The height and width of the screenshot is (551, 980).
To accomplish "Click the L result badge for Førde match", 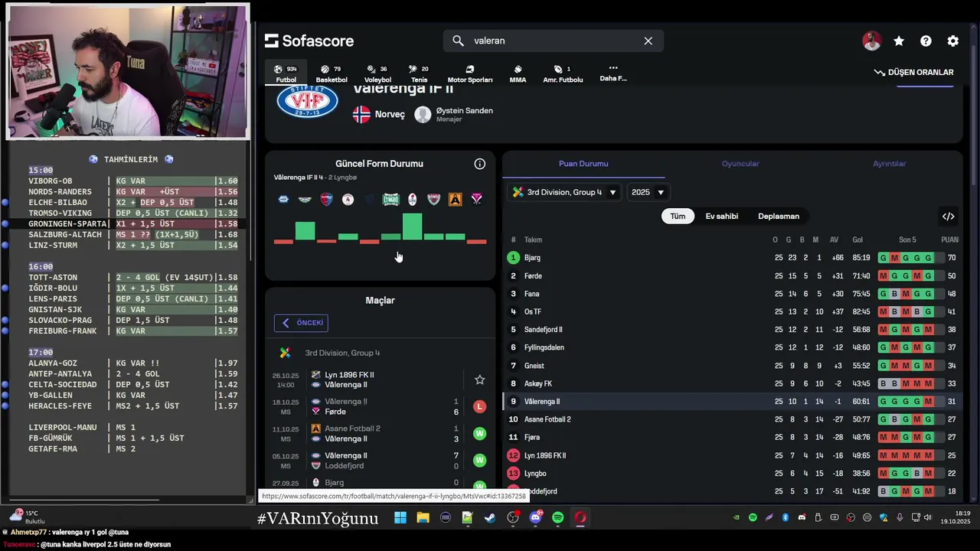I will (x=479, y=406).
